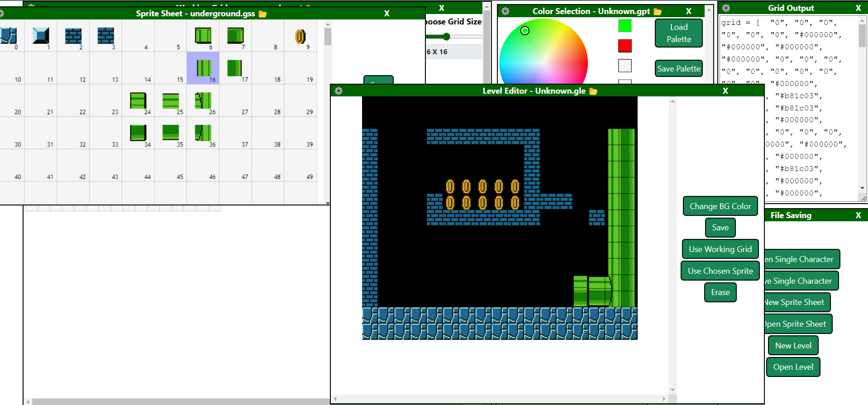
Task: Open Color Selection settings gear
Action: click(x=506, y=11)
